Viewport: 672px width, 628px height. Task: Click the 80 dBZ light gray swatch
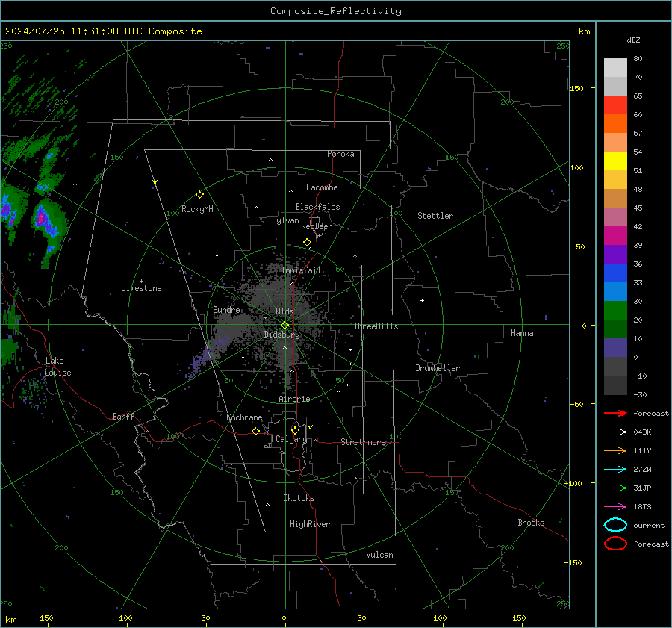[x=615, y=67]
